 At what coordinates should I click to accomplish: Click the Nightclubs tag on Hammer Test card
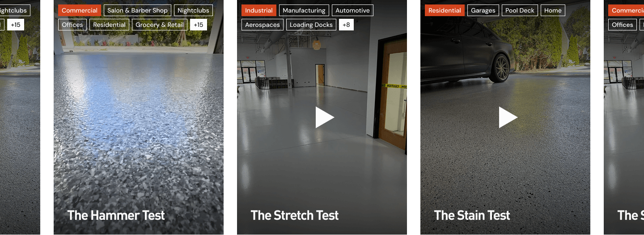coord(193,10)
